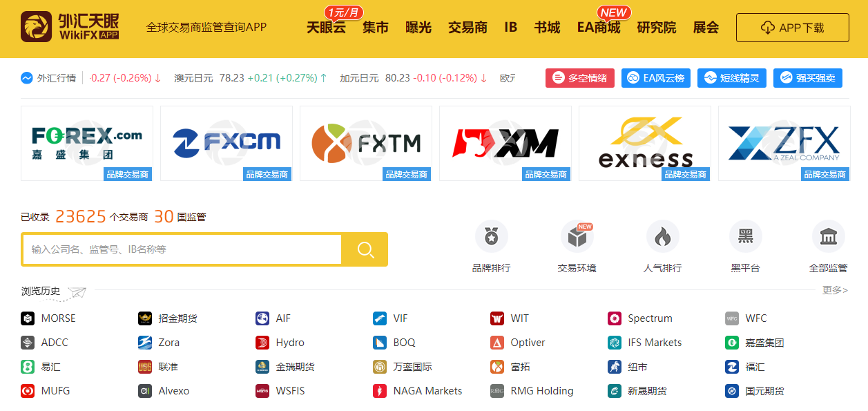Click the WikiFX lion logo
The height and width of the screenshot is (411, 868).
coord(36,27)
